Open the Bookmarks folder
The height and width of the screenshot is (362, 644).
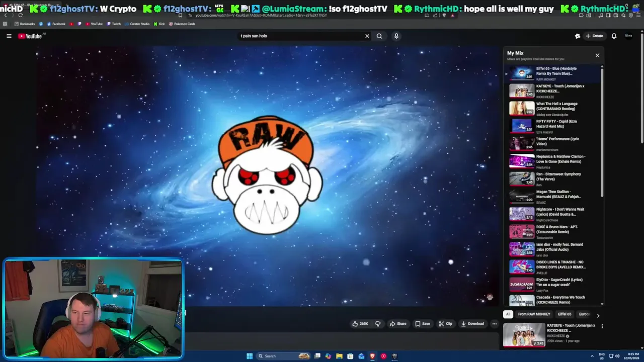pyautogui.click(x=25, y=24)
